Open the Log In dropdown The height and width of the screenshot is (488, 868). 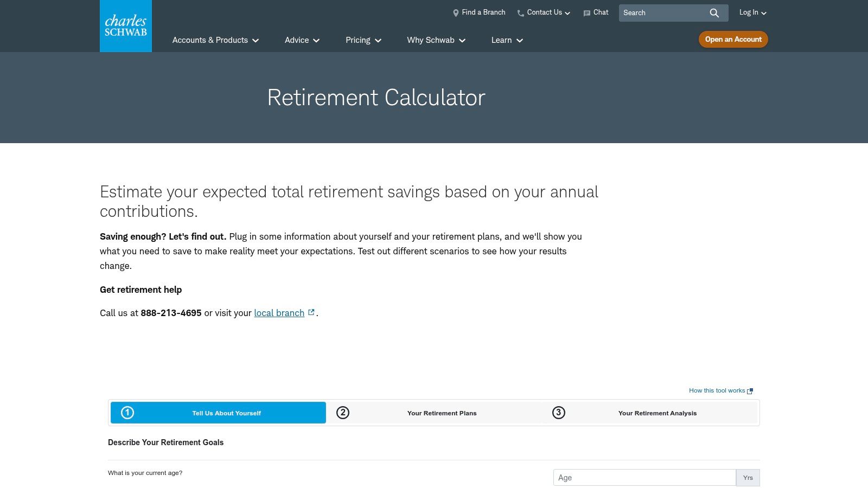pyautogui.click(x=752, y=12)
